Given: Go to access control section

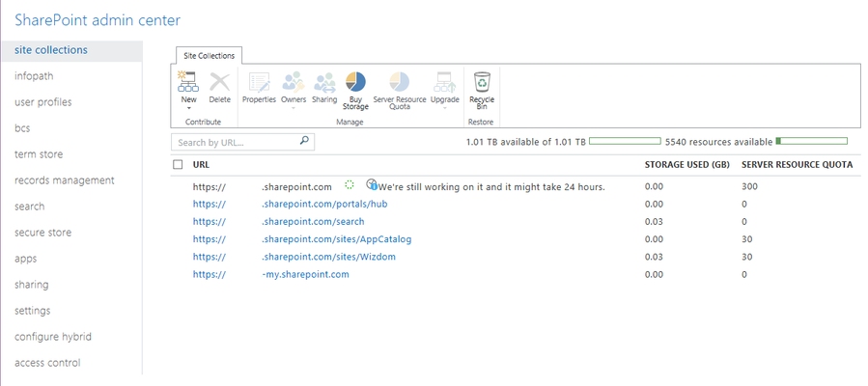Looking at the screenshot, I should click(x=47, y=363).
